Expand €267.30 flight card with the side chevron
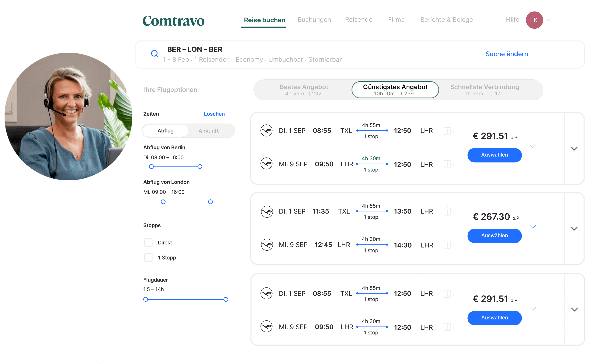 pyautogui.click(x=574, y=229)
